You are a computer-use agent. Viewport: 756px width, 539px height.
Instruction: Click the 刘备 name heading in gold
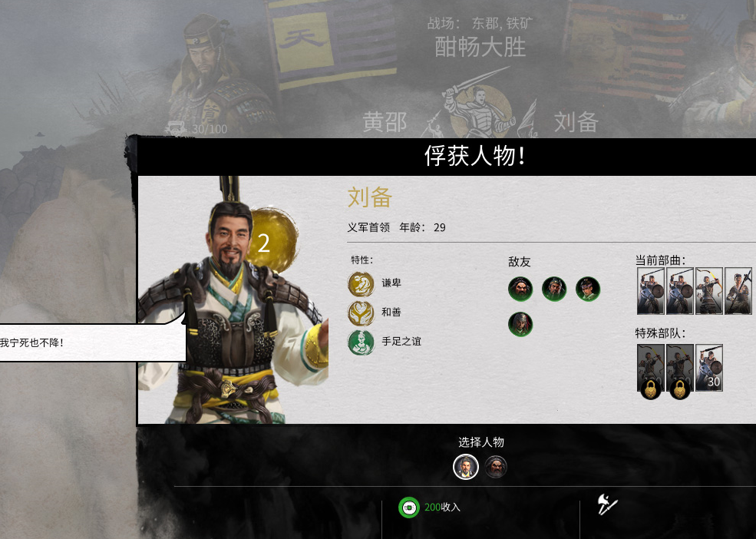point(370,197)
